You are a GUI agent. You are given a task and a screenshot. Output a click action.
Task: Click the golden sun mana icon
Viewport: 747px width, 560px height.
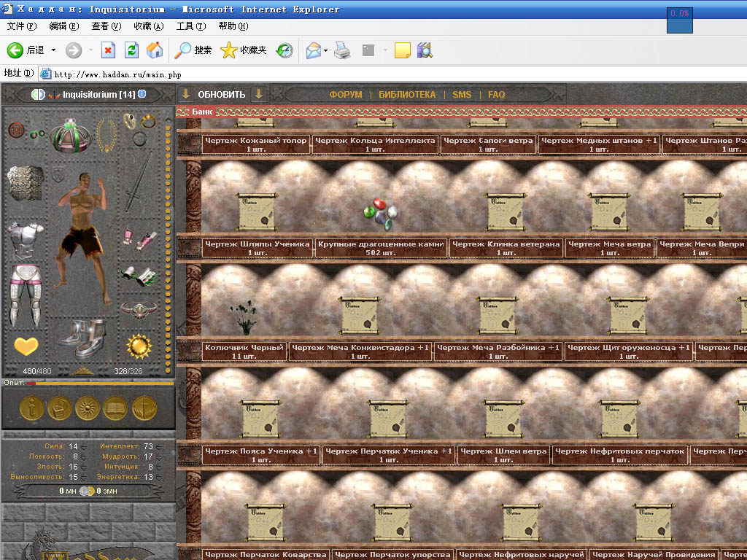(139, 346)
